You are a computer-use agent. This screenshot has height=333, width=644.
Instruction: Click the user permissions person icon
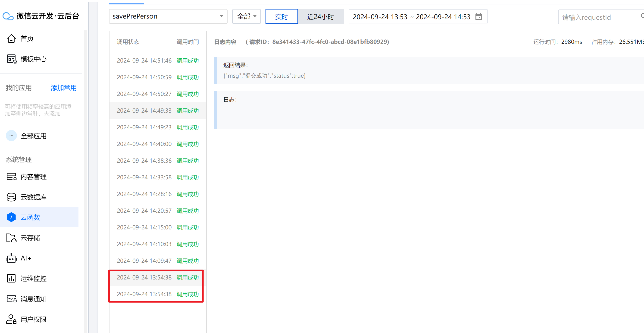click(11, 319)
